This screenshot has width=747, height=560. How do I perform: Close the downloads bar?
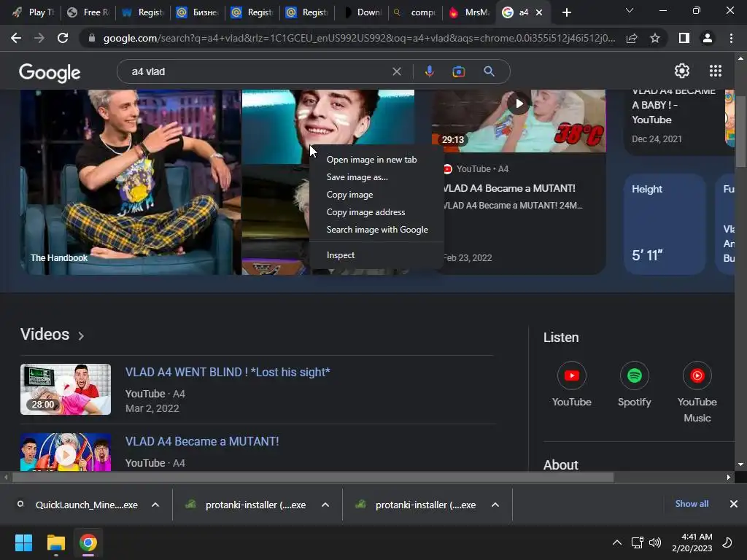[734, 504]
